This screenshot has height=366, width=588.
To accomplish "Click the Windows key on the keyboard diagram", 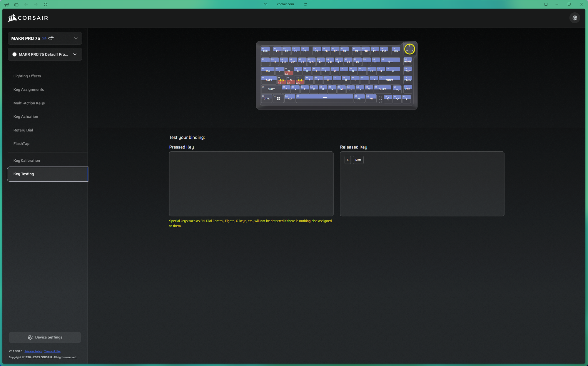I will point(278,99).
